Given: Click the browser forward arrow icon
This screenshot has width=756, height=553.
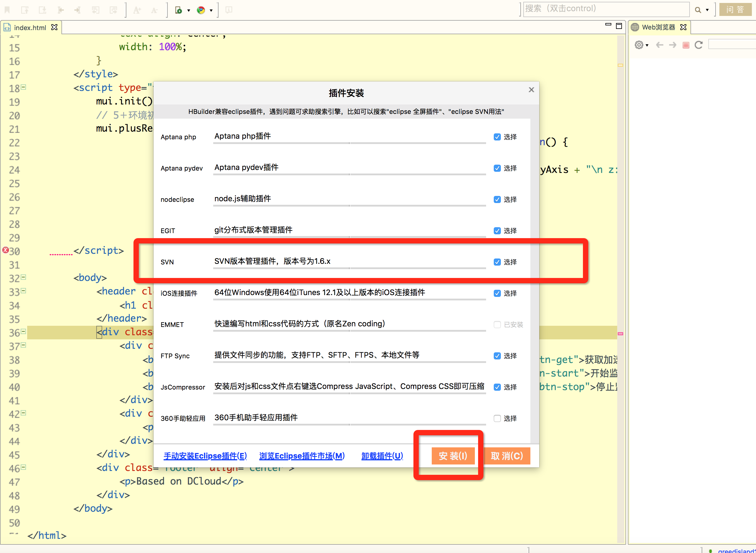Looking at the screenshot, I should [x=673, y=45].
